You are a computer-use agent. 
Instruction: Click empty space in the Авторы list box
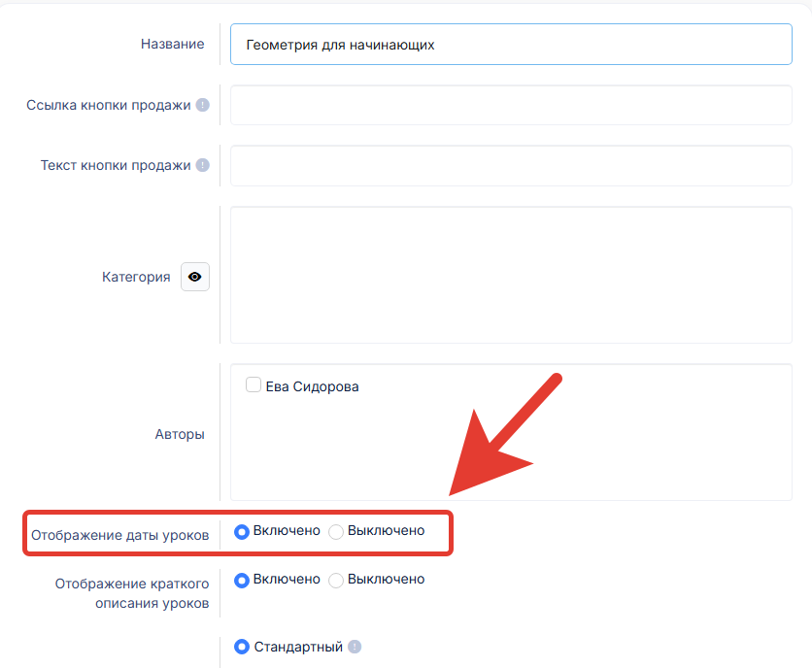tap(511, 447)
